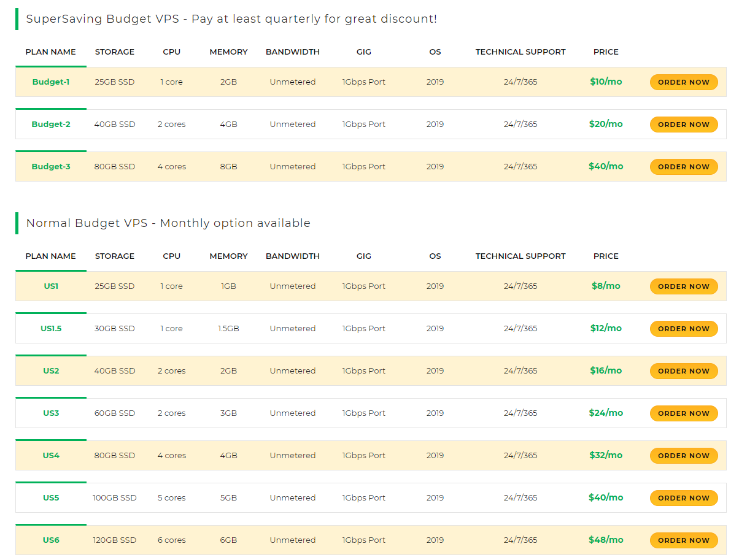Click the $10/mo price of Budget-1
This screenshot has height=560, width=739.
click(x=606, y=82)
